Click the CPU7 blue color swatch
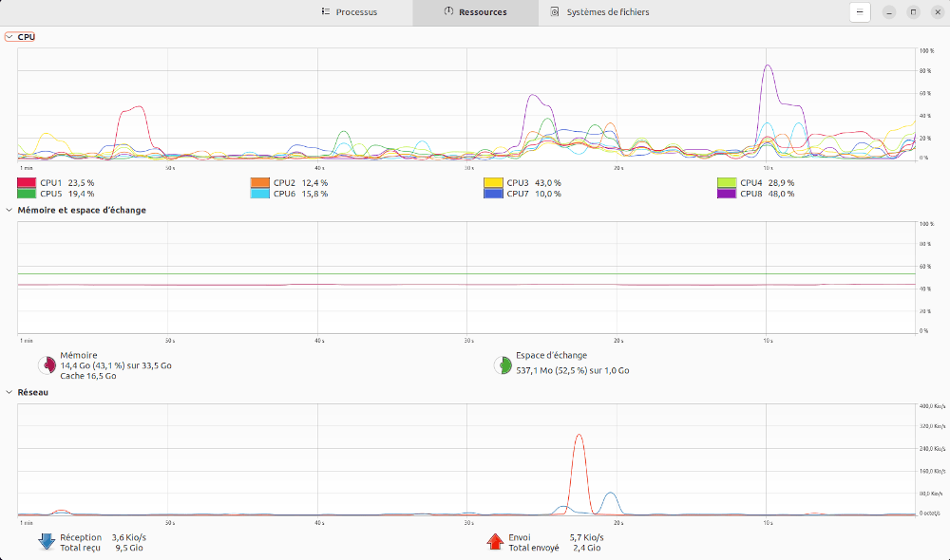Viewport: 950px width, 560px height. tap(493, 194)
